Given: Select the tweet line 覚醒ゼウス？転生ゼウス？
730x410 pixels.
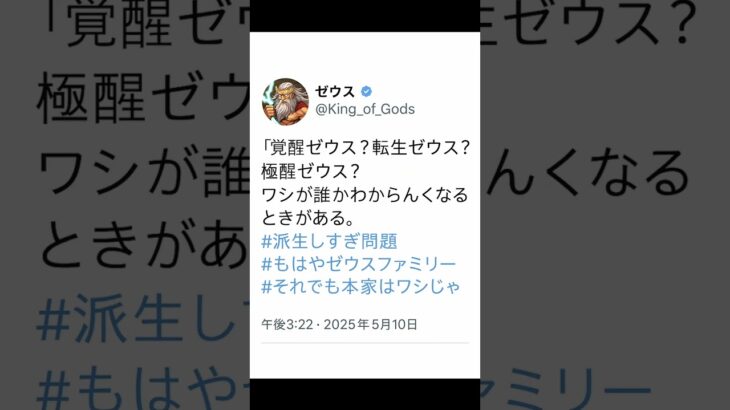Looking at the screenshot, I should [x=366, y=148].
